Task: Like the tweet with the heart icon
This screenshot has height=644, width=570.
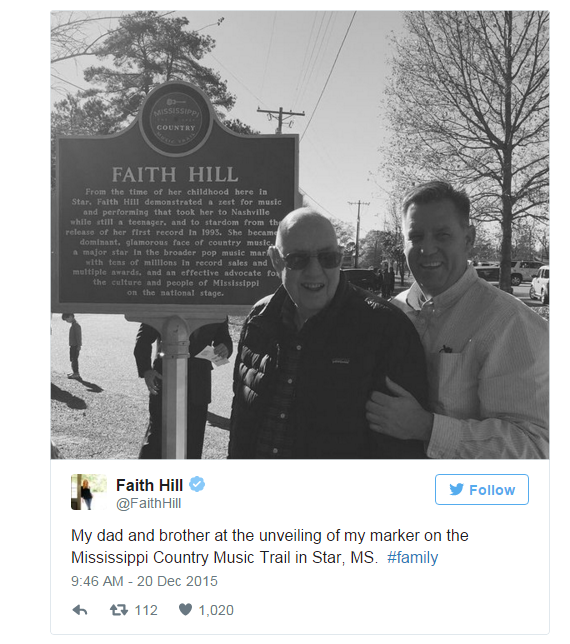Action: 185,610
